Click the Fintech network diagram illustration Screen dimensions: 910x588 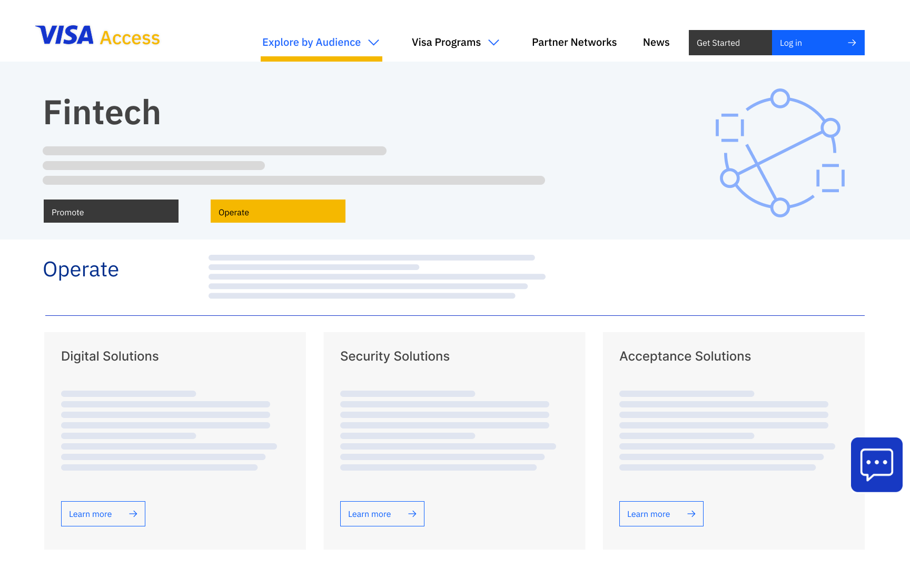click(780, 153)
